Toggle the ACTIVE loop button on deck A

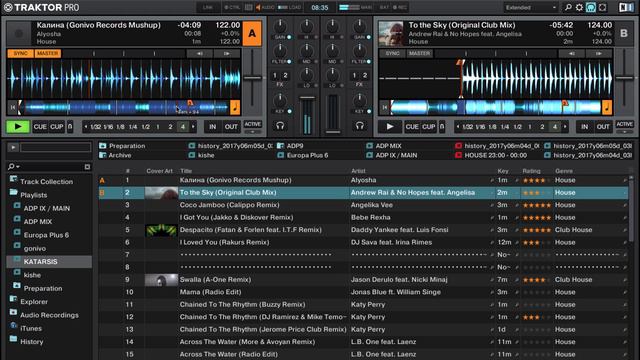253,124
